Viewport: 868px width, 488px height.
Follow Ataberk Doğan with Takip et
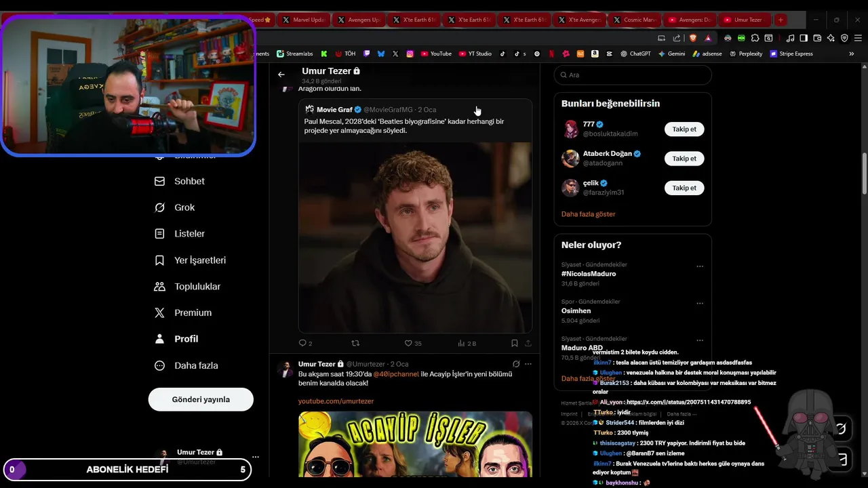click(684, 159)
